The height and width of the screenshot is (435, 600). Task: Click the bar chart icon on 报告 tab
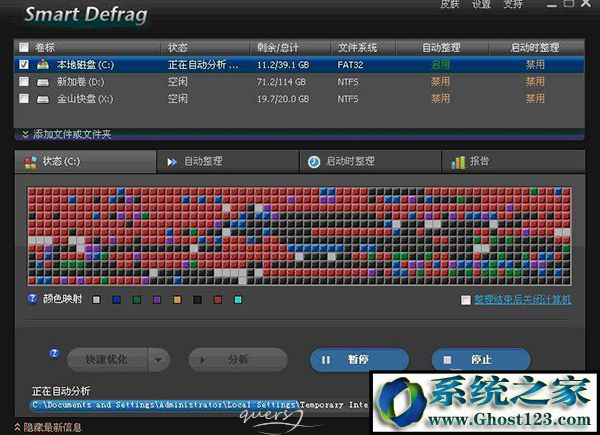458,162
